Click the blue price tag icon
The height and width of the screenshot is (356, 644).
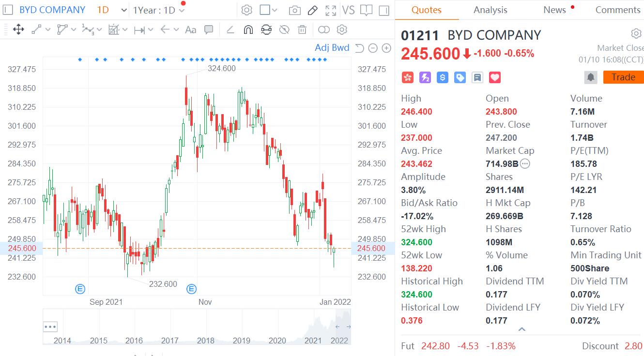tap(460, 77)
